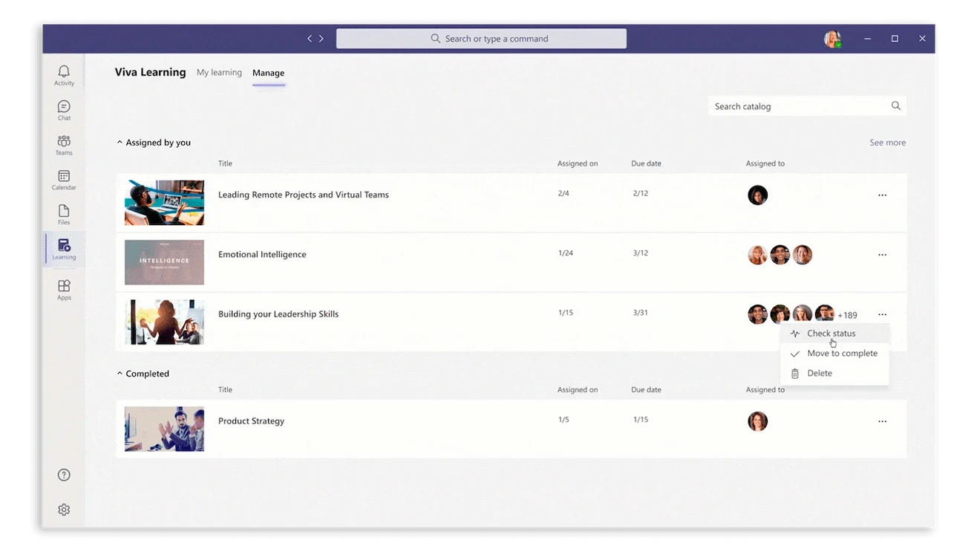980x552 pixels.
Task: Click the Building your Leadership Skills thumbnail
Action: point(164,322)
